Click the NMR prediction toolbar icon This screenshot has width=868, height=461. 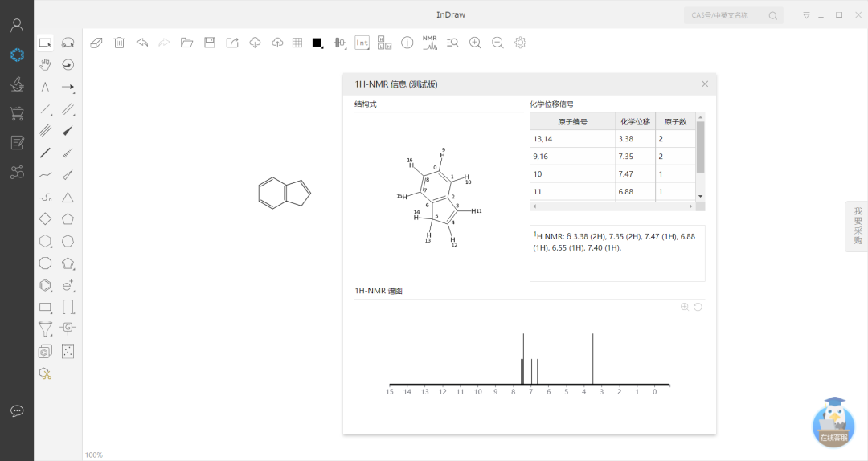coord(430,43)
